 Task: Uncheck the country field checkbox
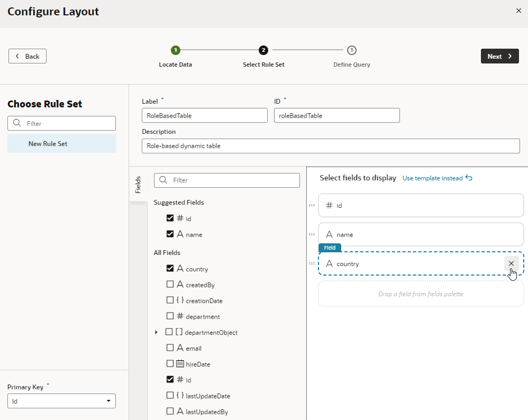(170, 268)
